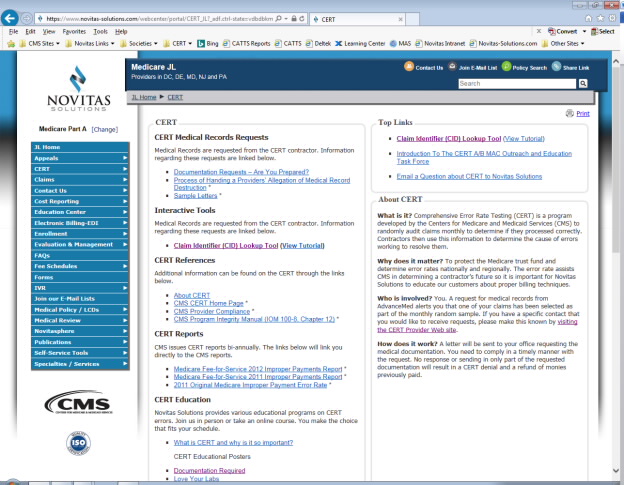Viewport: 624px width, 485px height.
Task: Select the CERT browser tab
Action: [357, 19]
